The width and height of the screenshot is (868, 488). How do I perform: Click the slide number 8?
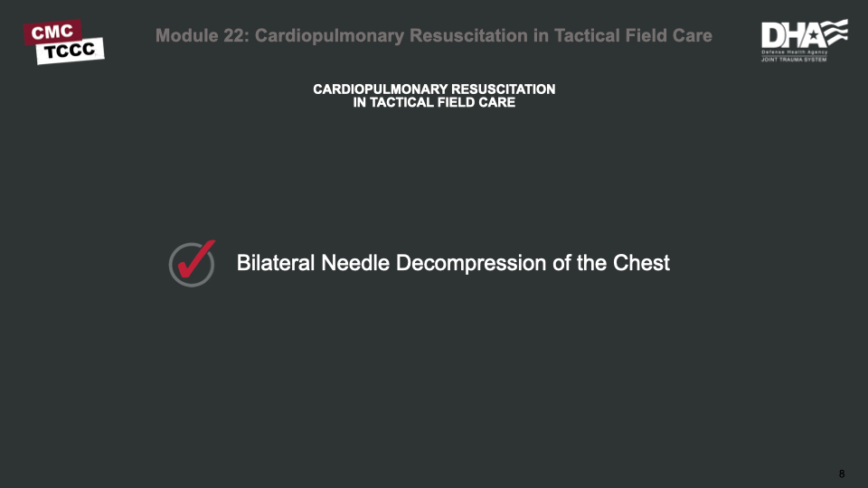point(842,474)
